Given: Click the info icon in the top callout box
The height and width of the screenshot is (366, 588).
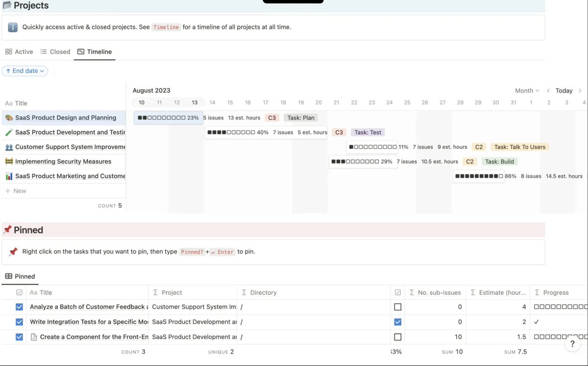Looking at the screenshot, I should pos(12,27).
